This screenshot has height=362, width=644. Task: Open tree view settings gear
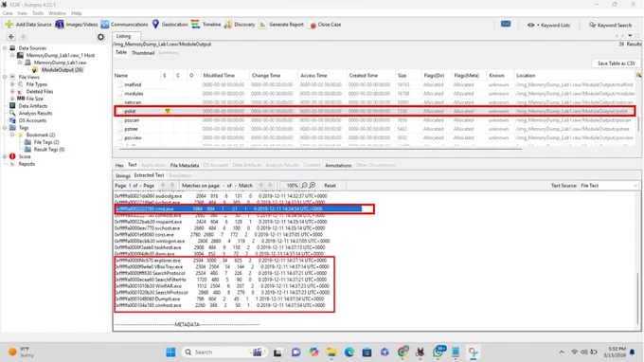click(100, 37)
